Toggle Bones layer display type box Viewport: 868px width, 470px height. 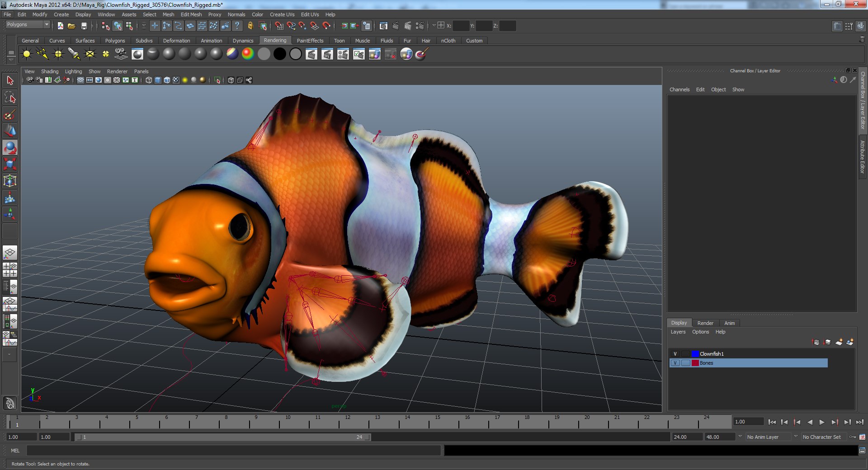coord(686,363)
